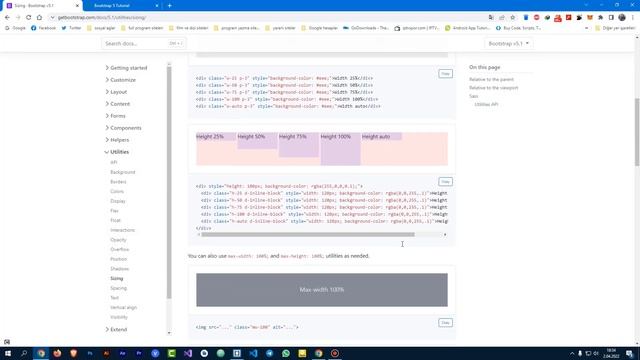640x360 pixels.
Task: Click the Height 100% example box
Action: pyautogui.click(x=340, y=149)
